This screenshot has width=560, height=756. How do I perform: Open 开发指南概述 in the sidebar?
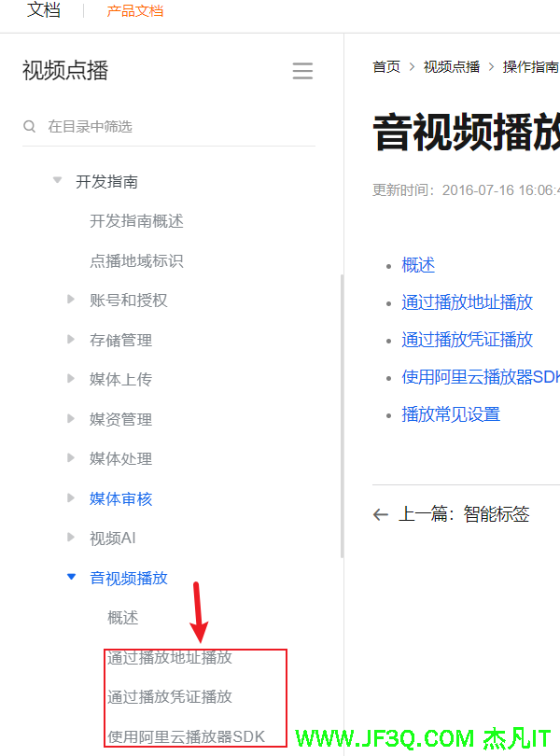[136, 221]
